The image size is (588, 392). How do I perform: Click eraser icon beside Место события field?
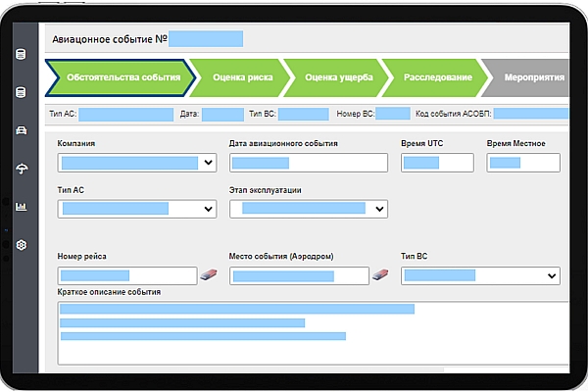pos(380,275)
